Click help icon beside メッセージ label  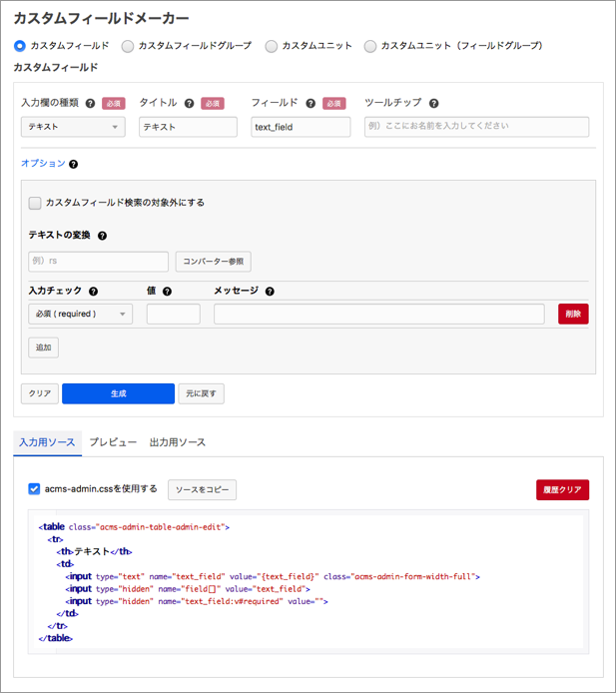click(270, 292)
